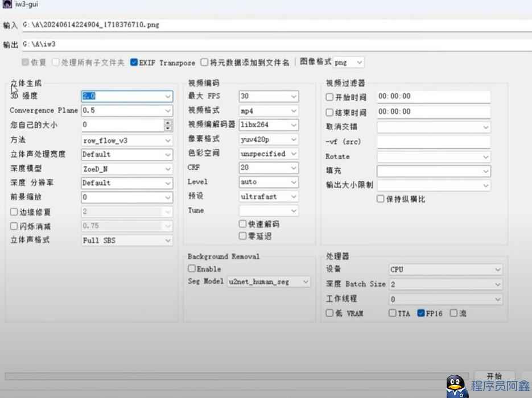Click the bottom progress bar
This screenshot has width=532, height=398.
click(x=237, y=376)
